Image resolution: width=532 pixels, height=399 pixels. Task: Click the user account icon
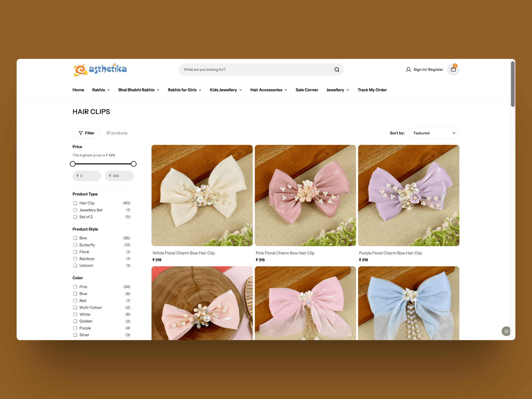(408, 70)
